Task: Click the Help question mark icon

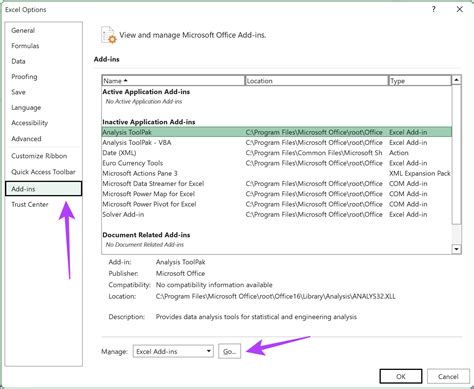Action: point(433,9)
